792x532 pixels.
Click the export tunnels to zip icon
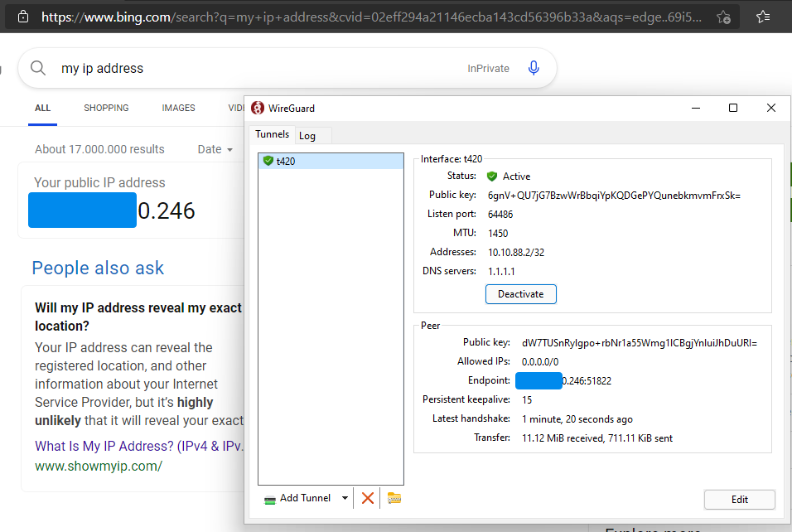(x=394, y=498)
